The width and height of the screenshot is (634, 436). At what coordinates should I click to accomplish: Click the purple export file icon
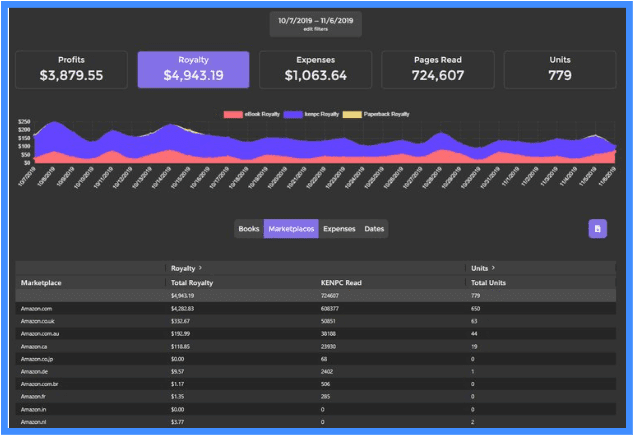(597, 229)
